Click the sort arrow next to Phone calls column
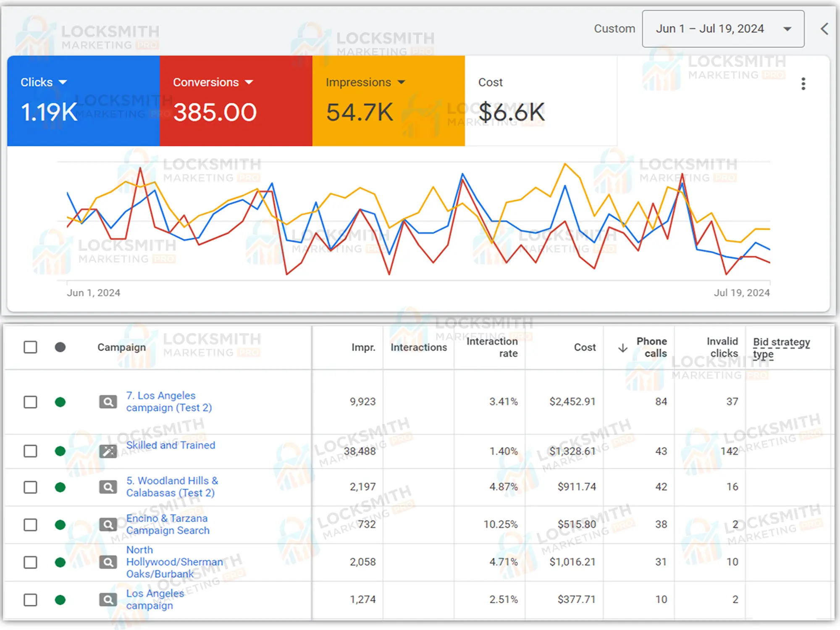The height and width of the screenshot is (630, 840). 622,347
